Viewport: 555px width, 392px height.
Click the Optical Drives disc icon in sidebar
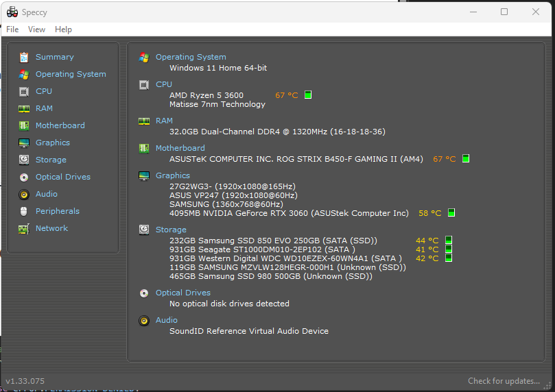pos(24,177)
